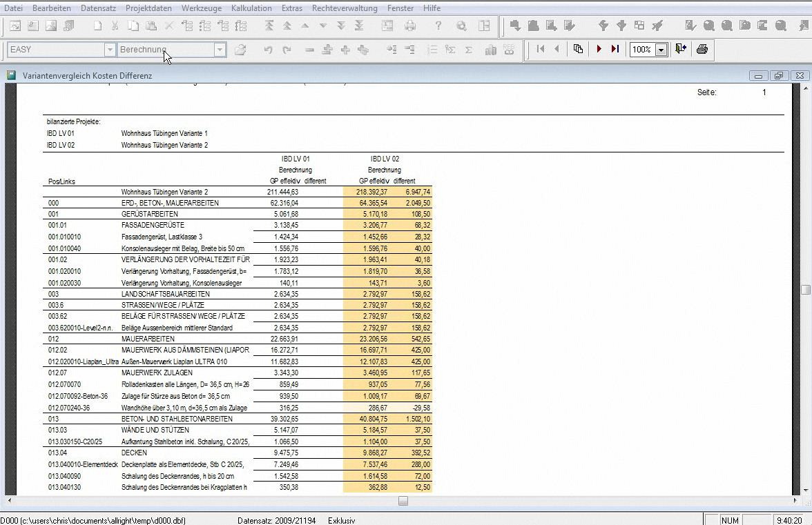
Task: Go to the next report page
Action: (599, 50)
